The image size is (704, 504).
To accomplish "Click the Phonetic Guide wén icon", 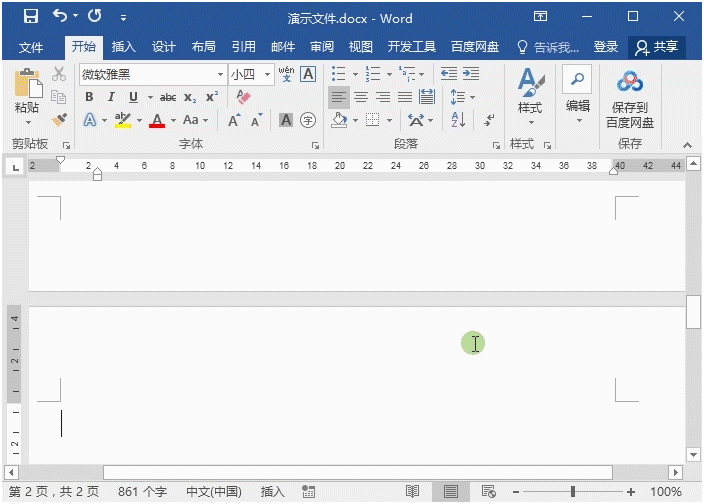I will [286, 74].
